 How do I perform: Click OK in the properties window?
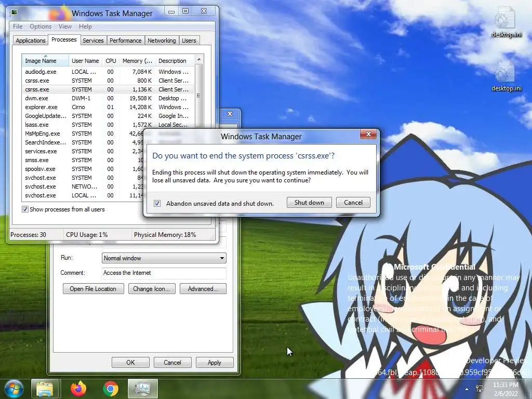130,362
